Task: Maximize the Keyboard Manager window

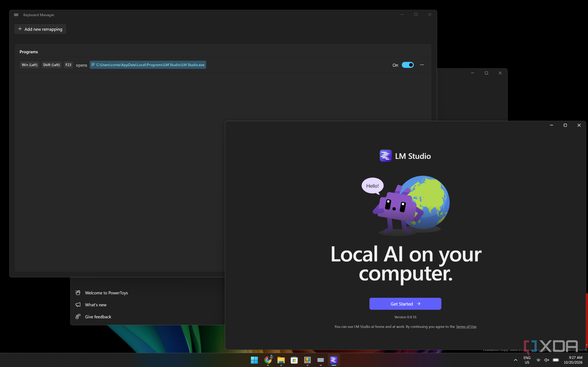Action: pos(416,14)
